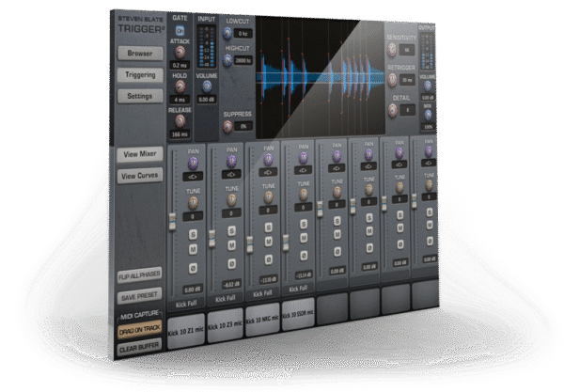Switch to the Settings tab
Viewport: 564px width, 392px height.
click(140, 95)
